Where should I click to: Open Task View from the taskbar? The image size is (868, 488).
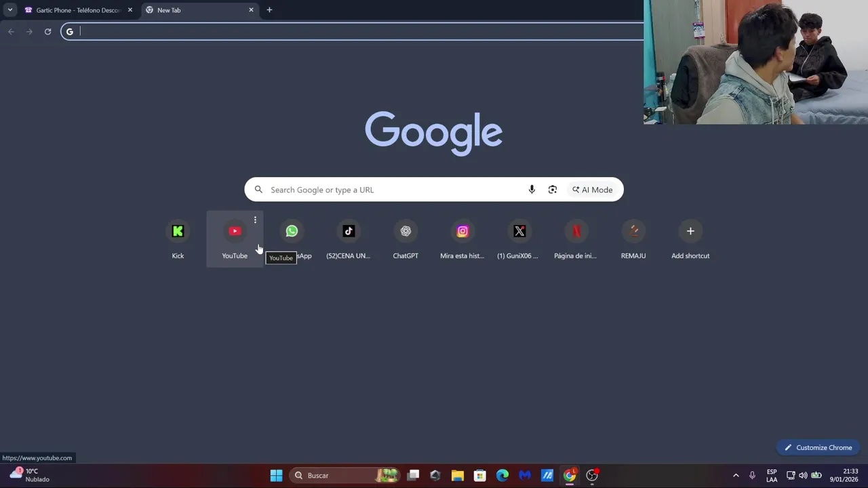tap(413, 475)
